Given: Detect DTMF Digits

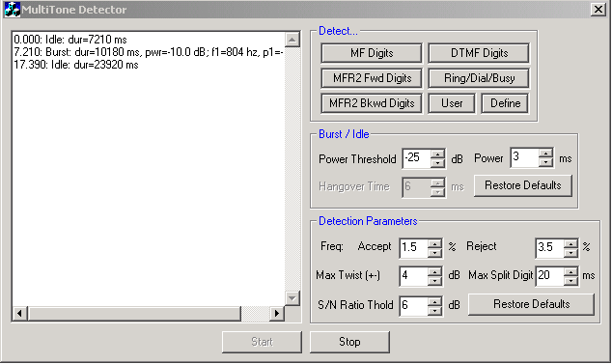Looking at the screenshot, I should coord(479,53).
